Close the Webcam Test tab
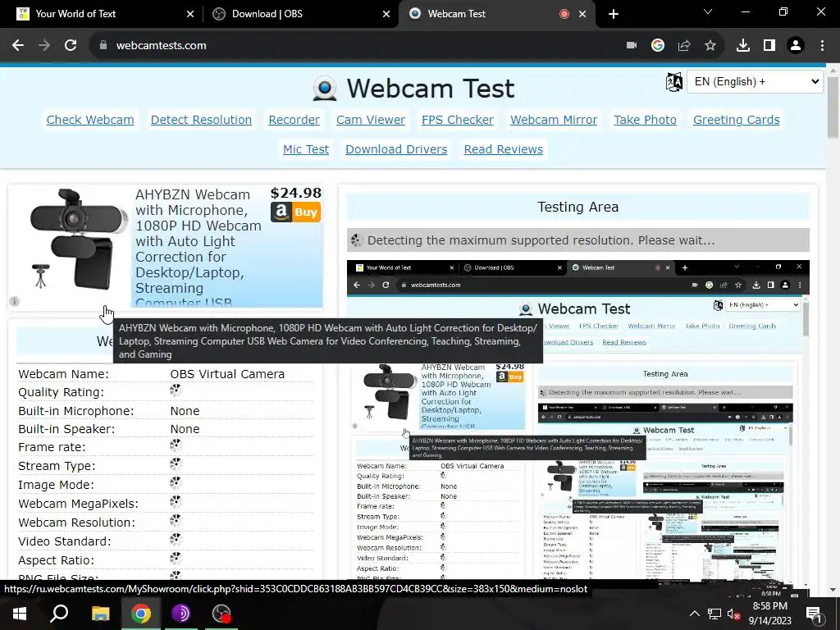This screenshot has height=630, width=840. (x=582, y=14)
